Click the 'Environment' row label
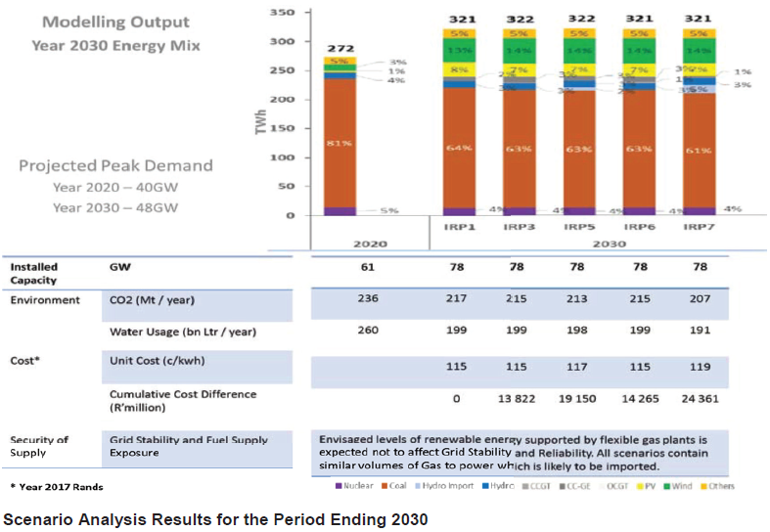Viewport: 770px width, 532px height. pyautogui.click(x=45, y=300)
